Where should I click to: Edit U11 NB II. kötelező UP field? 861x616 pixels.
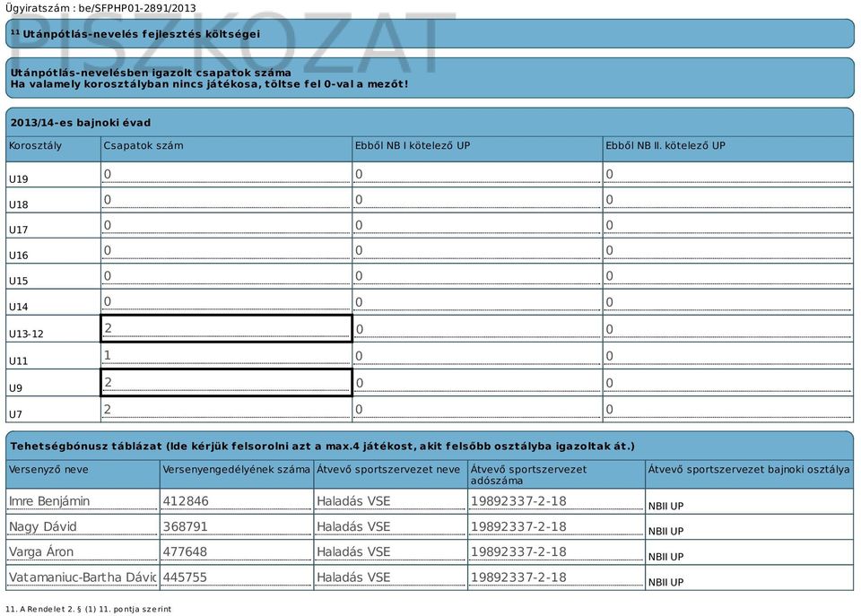click(x=727, y=356)
